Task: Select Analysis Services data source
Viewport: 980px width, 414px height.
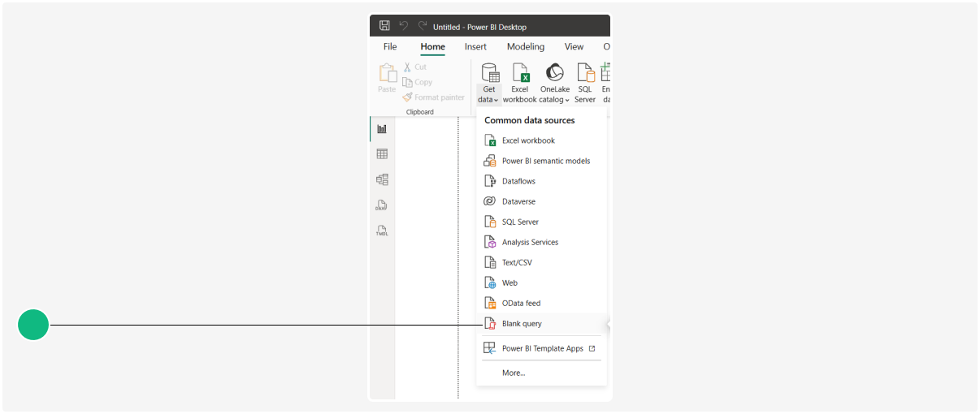Action: point(541,242)
